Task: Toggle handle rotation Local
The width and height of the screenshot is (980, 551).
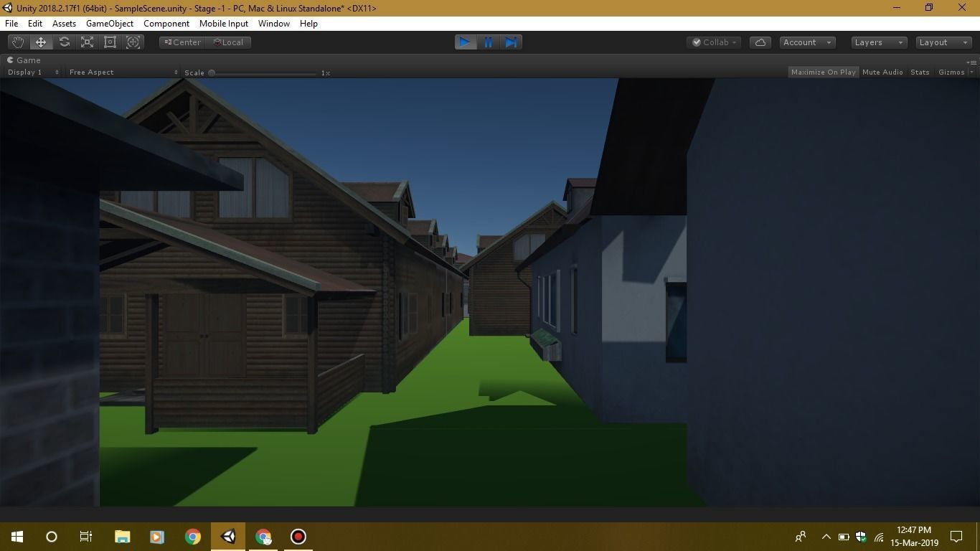Action: 228,42
